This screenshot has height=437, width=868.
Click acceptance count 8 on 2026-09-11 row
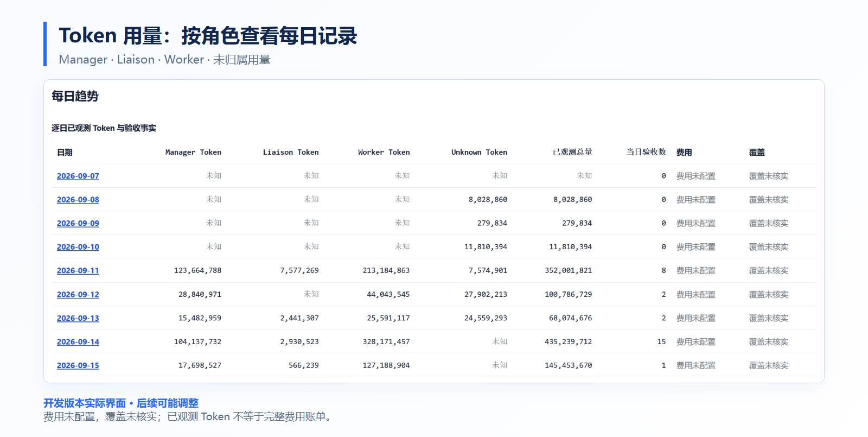[x=664, y=270]
